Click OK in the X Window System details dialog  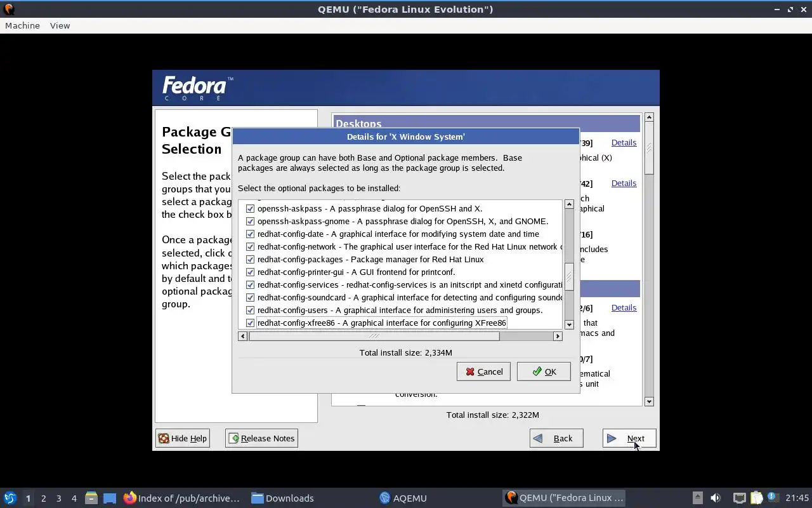point(544,371)
